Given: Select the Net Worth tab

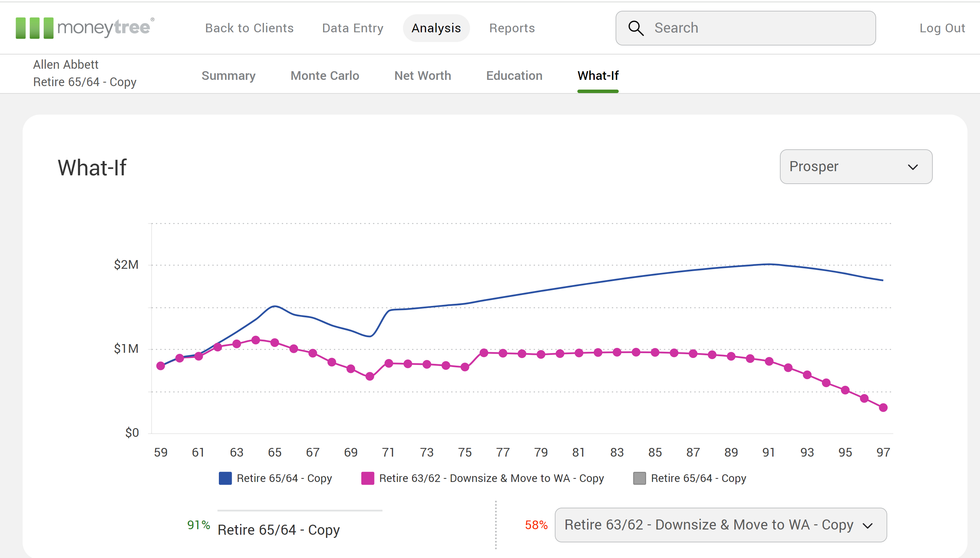Looking at the screenshot, I should coord(422,75).
